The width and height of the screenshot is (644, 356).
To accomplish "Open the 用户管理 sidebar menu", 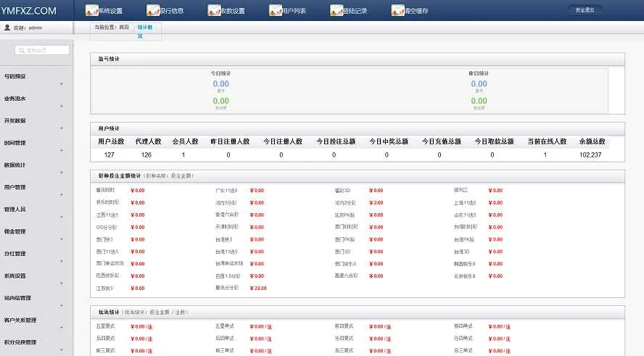I will 16,187.
